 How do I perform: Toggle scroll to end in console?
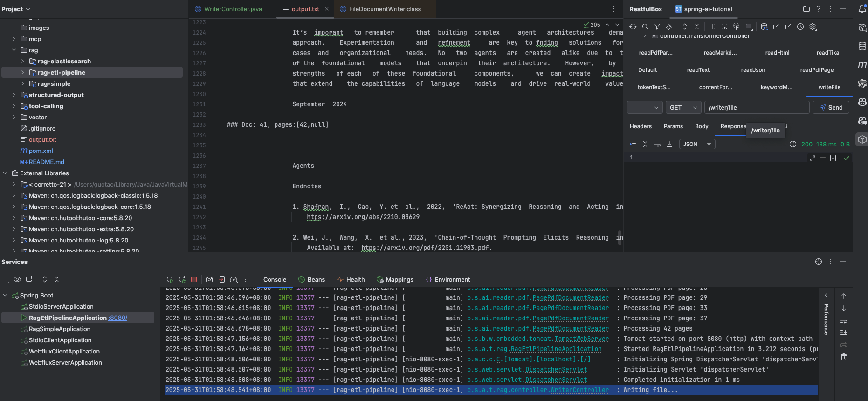[844, 332]
